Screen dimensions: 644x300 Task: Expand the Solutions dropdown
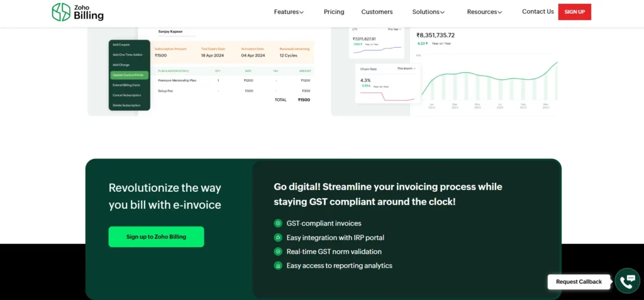point(428,12)
